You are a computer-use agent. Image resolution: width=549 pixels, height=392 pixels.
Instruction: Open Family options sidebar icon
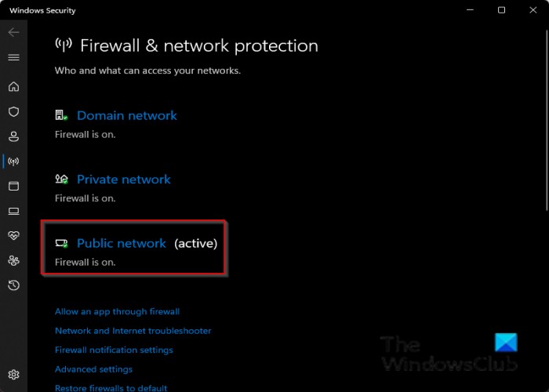point(13,260)
